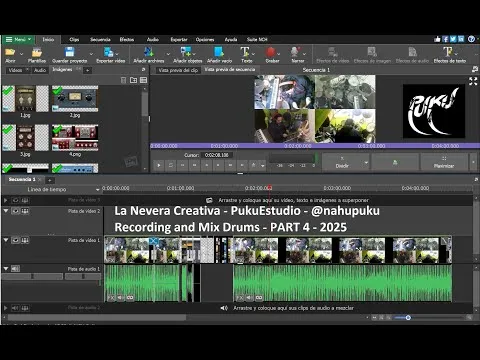
Task: Click the delete trash icon in media bin
Action: (x=123, y=80)
